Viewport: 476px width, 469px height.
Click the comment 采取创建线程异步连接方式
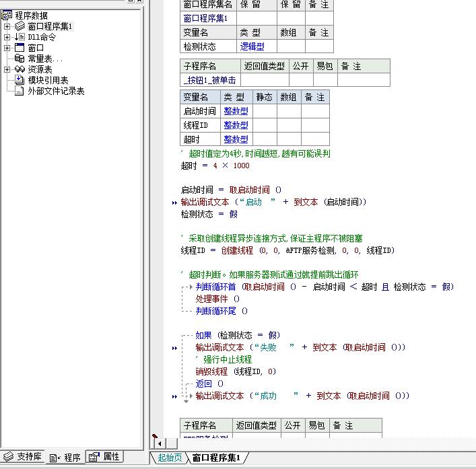pos(271,238)
